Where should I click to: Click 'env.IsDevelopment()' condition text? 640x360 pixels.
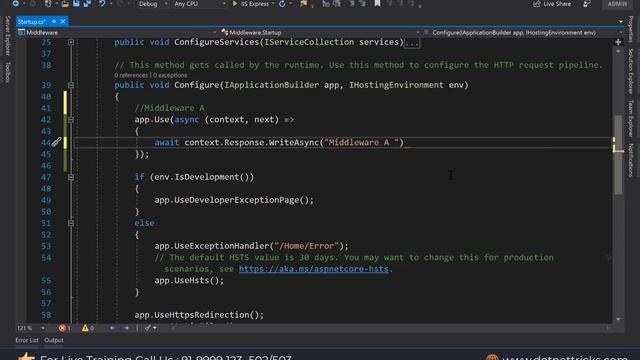(202, 177)
